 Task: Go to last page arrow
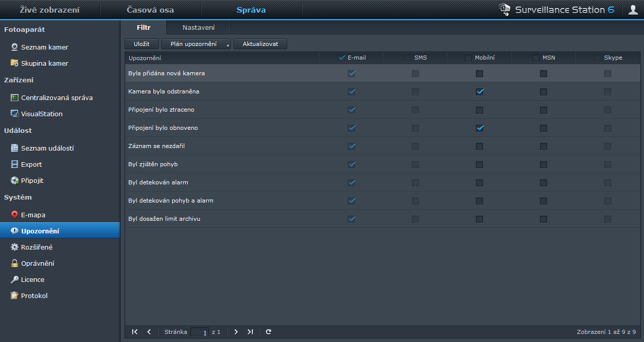pyautogui.click(x=250, y=332)
